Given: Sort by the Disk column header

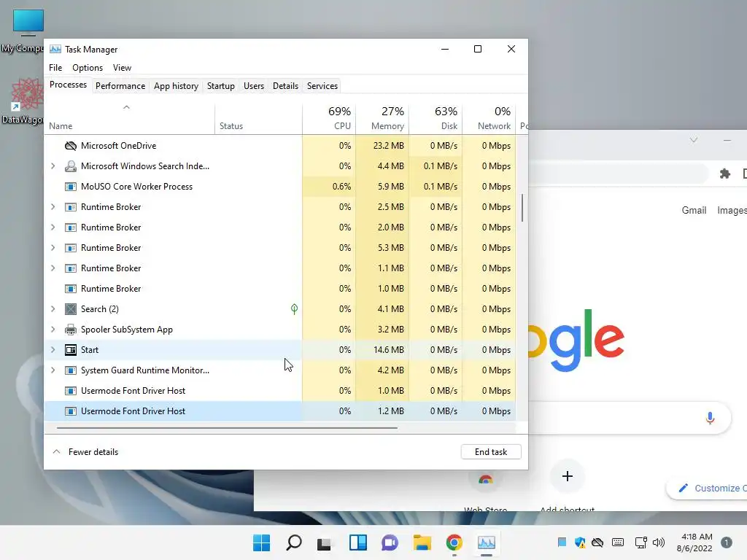Looking at the screenshot, I should [x=436, y=118].
